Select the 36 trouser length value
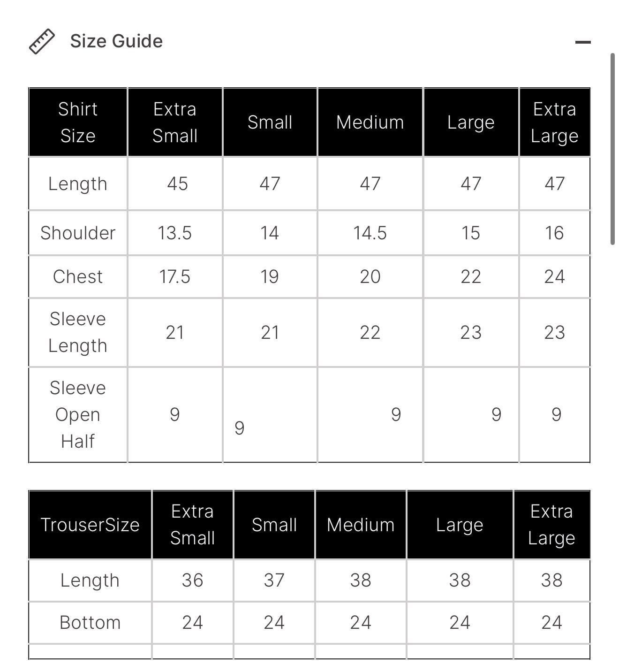 click(192, 580)
